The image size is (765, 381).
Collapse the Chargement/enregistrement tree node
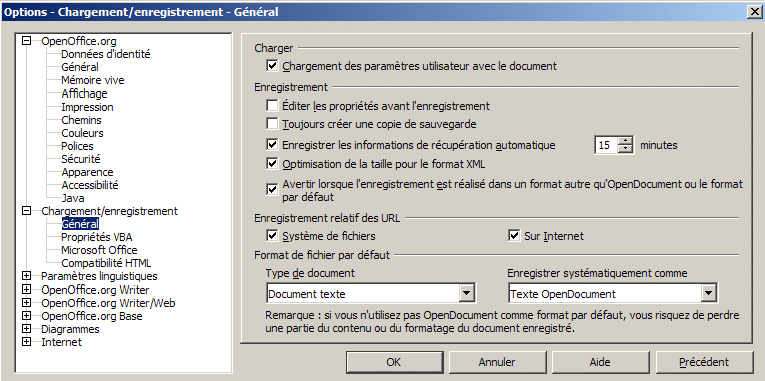coord(26,211)
